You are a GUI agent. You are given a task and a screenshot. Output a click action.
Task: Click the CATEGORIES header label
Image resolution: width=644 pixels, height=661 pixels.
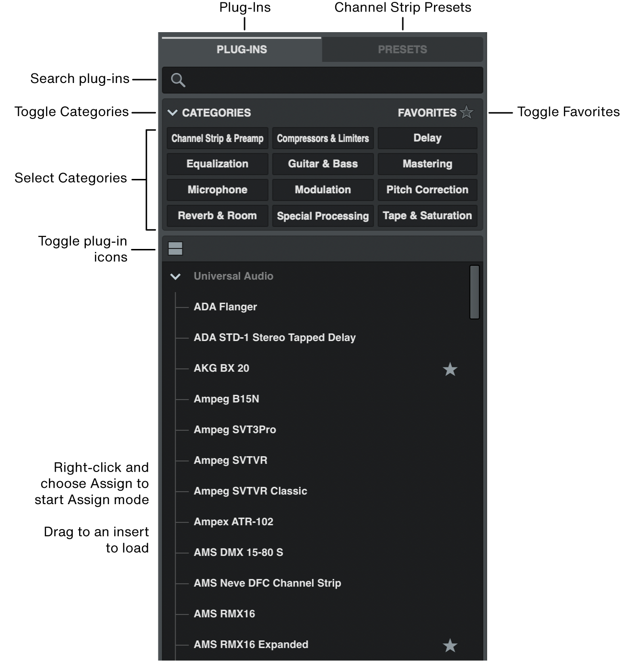click(x=216, y=113)
